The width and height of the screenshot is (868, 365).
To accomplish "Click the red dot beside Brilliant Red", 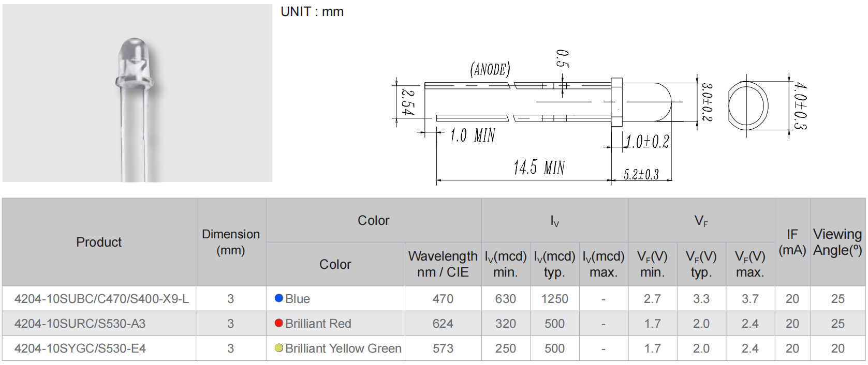I will tap(279, 323).
